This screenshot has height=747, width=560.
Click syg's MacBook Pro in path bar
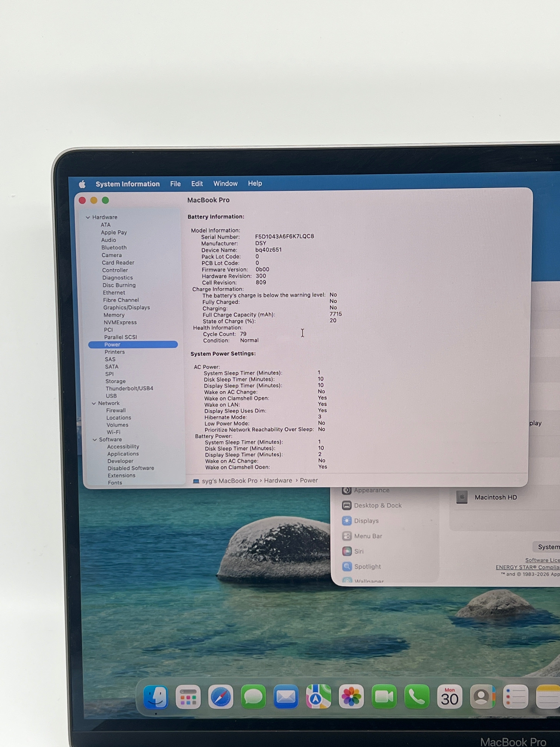coord(229,481)
